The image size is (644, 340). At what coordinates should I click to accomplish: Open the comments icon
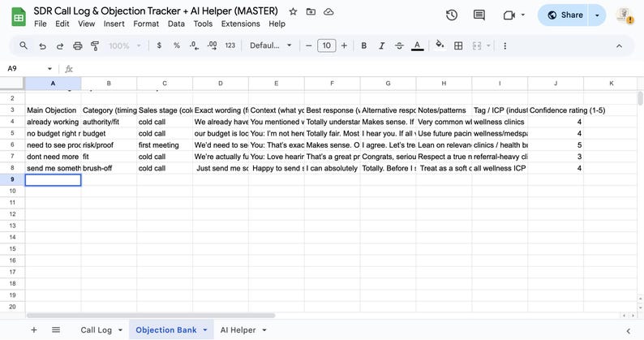479,15
